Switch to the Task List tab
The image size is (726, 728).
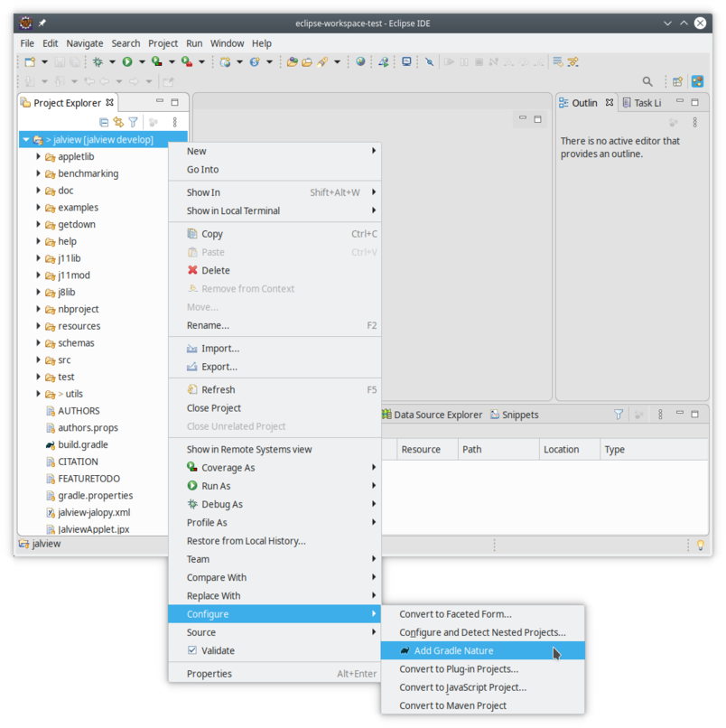pos(642,103)
